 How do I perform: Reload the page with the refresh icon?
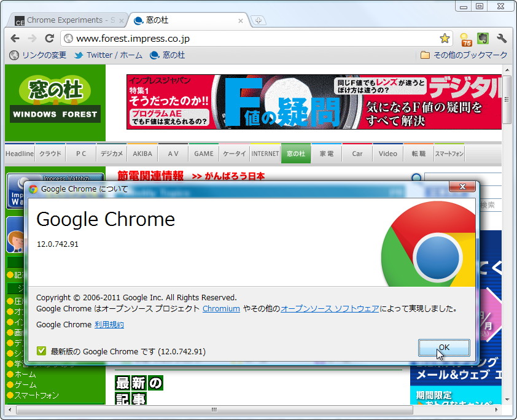click(50, 38)
